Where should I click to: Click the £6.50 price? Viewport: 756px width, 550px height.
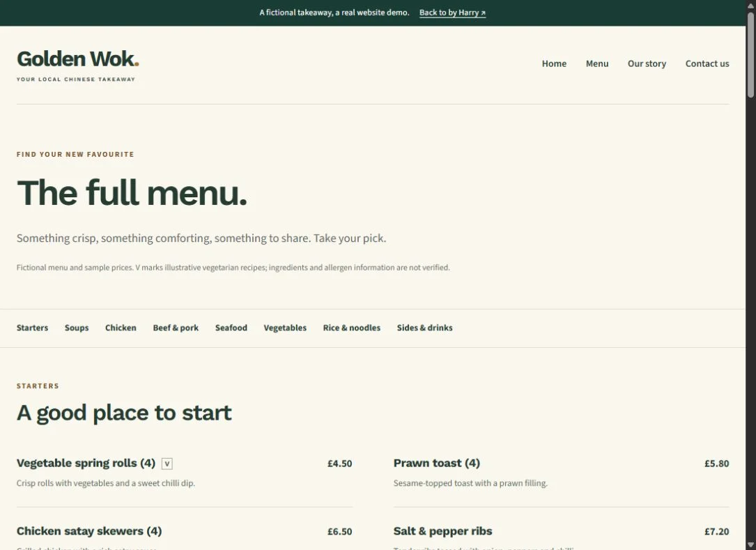[340, 532]
